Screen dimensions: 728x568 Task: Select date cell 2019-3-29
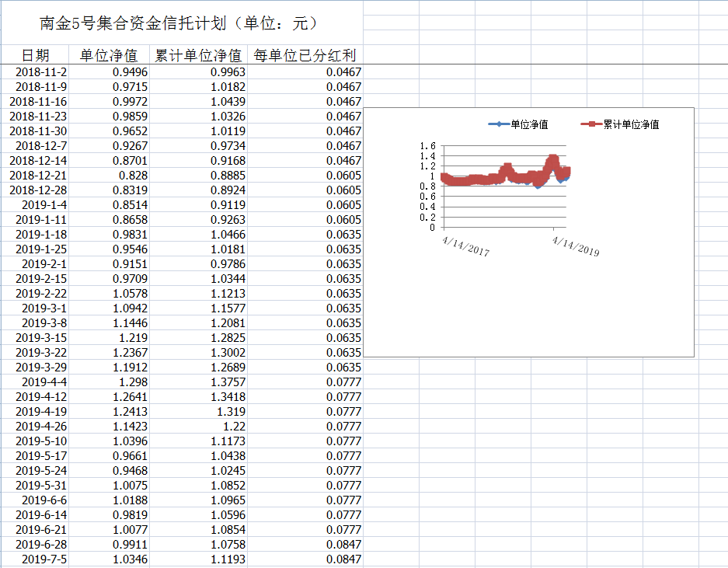click(35, 368)
